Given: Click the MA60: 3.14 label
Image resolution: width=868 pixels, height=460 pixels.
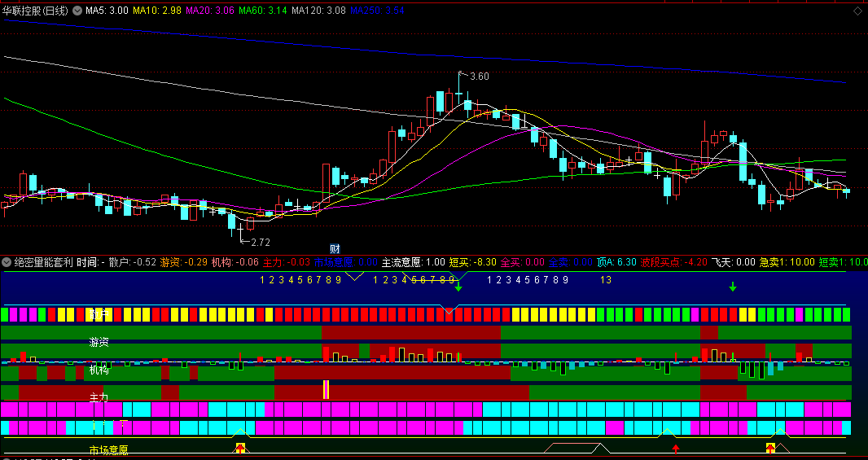Looking at the screenshot, I should [263, 11].
